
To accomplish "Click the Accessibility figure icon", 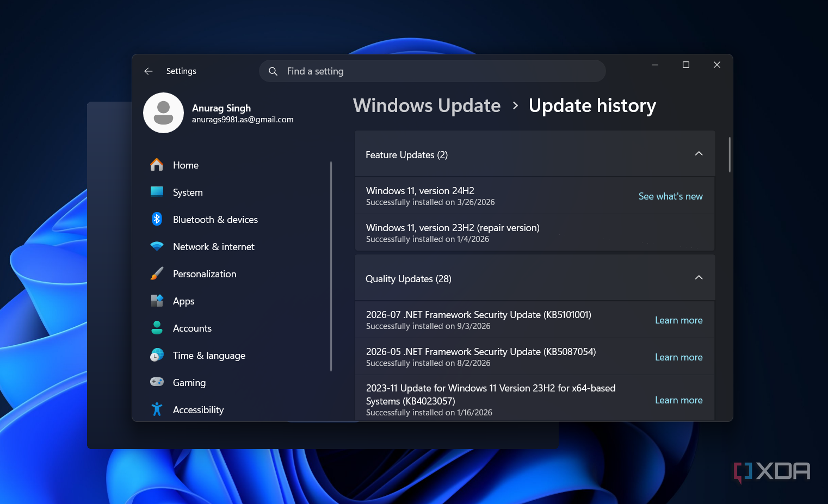I will coord(157,409).
